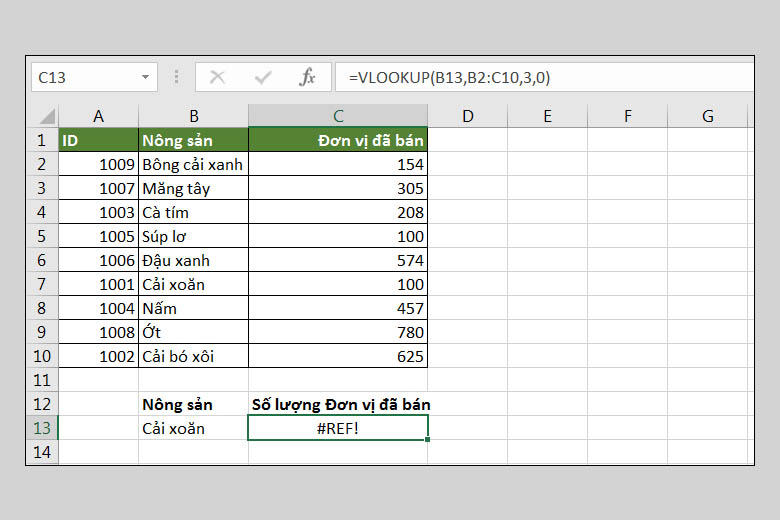Image resolution: width=780 pixels, height=520 pixels.
Task: Select row 14 header
Action: (42, 452)
